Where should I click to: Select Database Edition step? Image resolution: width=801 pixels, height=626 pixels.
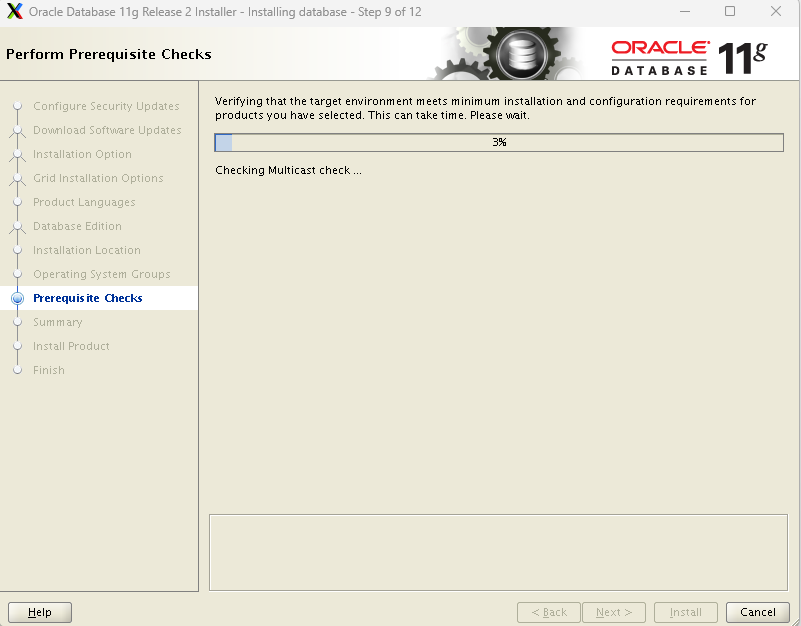[x=77, y=226]
